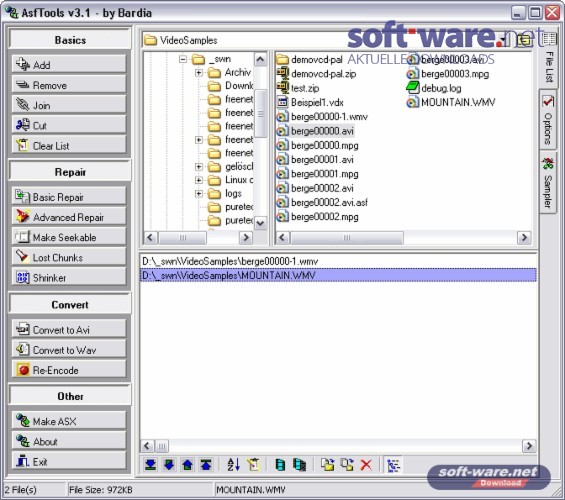Click clipboard clear-list icon in bottom toolbar
565x500 pixels.
(253, 465)
